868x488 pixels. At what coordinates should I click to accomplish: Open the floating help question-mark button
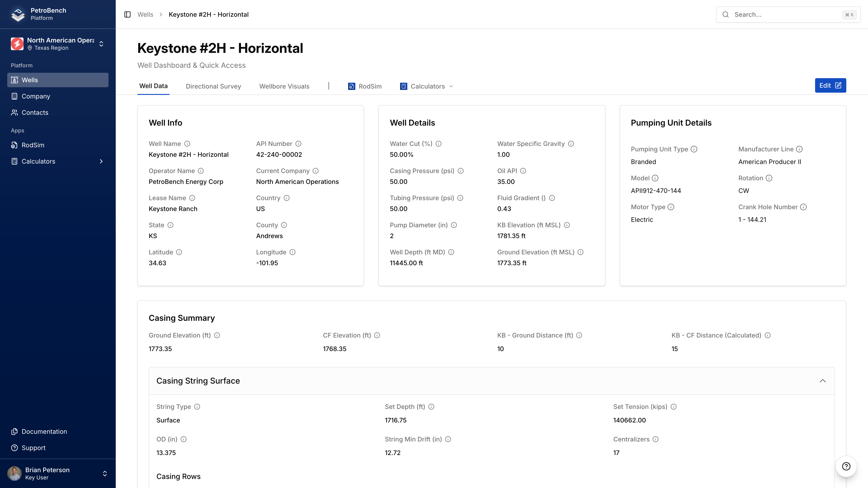[846, 466]
